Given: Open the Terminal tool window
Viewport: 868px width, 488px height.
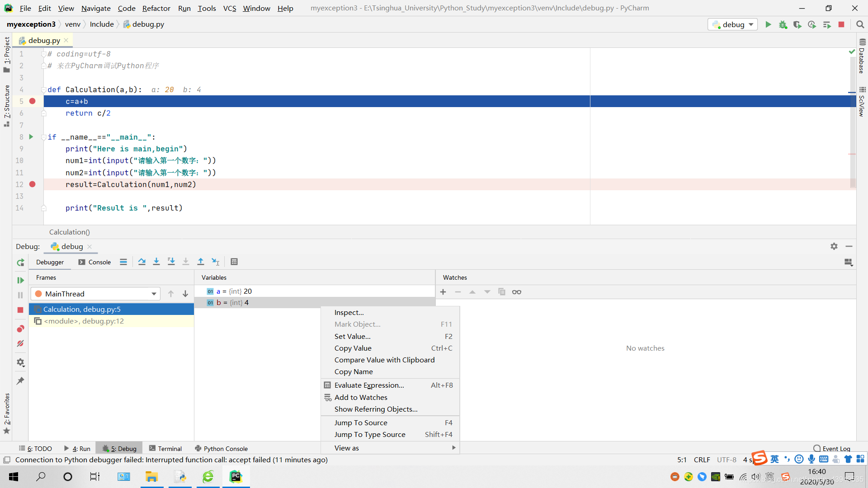Looking at the screenshot, I should [x=165, y=449].
